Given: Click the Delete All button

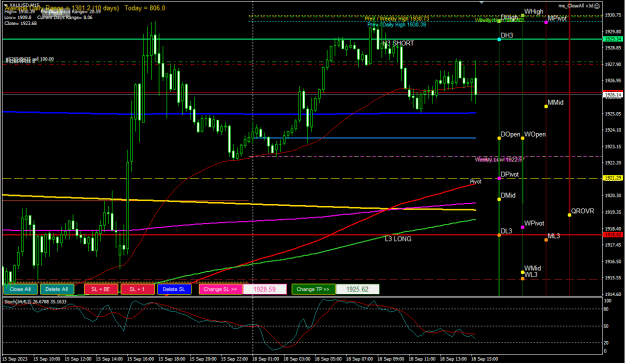Looking at the screenshot, I should [57, 289].
